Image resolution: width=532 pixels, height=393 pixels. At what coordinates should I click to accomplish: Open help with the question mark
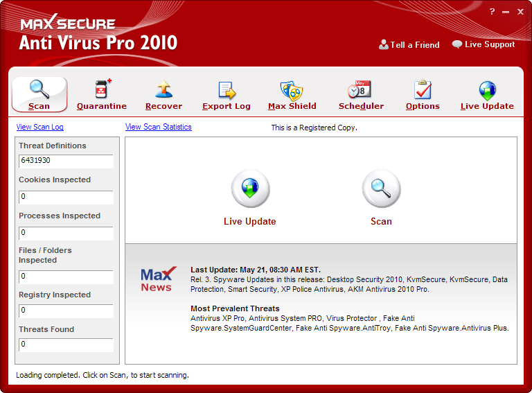(x=493, y=12)
